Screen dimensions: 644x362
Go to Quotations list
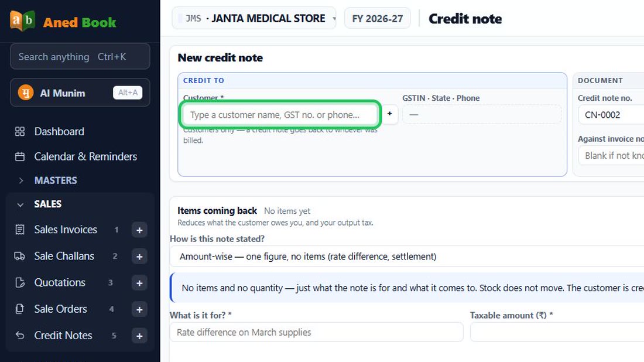point(60,283)
